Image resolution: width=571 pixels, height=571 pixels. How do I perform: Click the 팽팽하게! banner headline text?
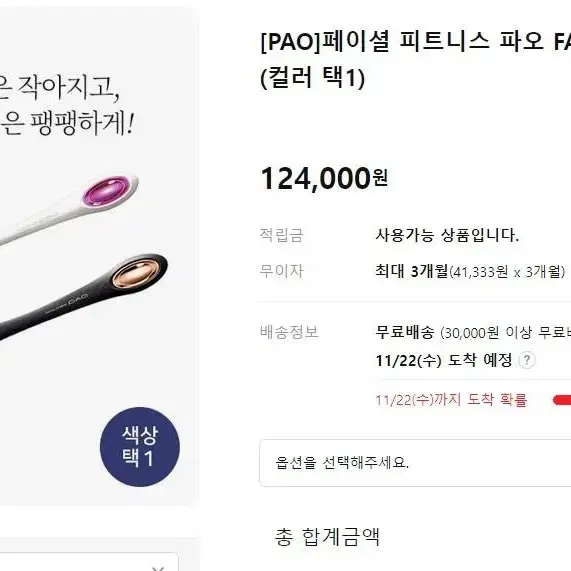(x=82, y=123)
